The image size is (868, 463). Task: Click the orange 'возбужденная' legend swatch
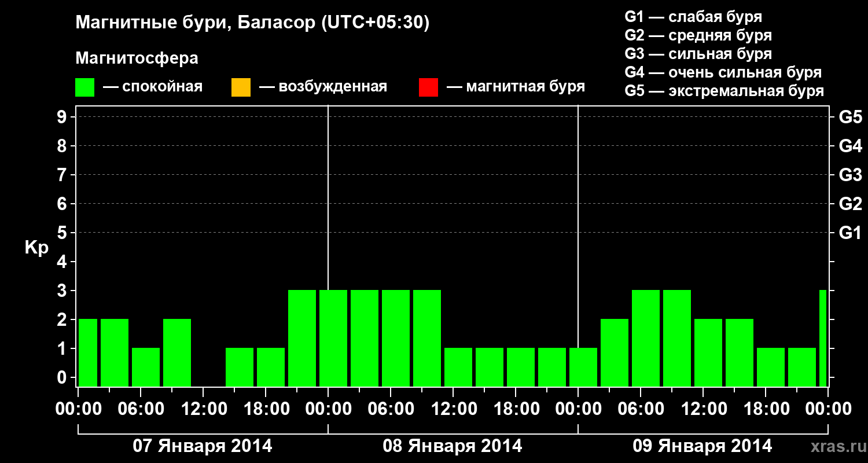pyautogui.click(x=241, y=87)
